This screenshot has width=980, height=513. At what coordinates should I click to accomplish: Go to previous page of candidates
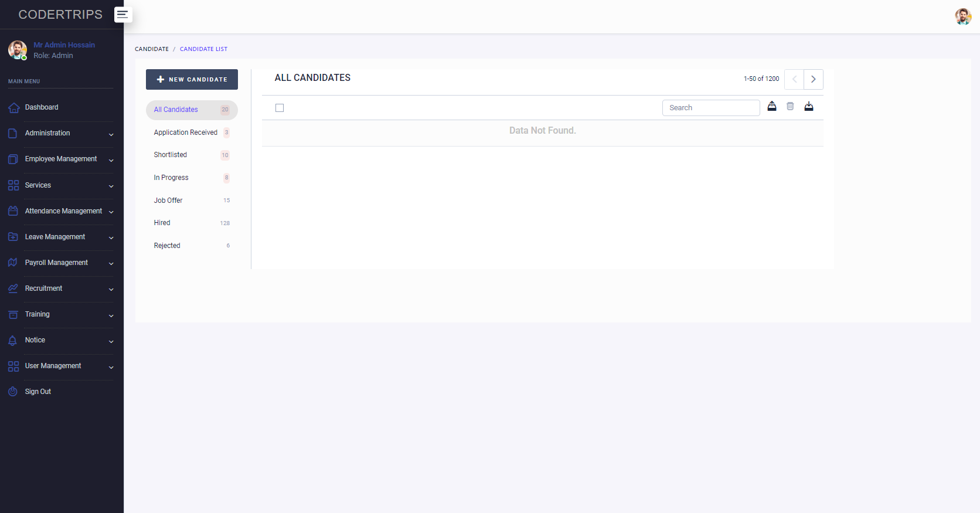(794, 79)
